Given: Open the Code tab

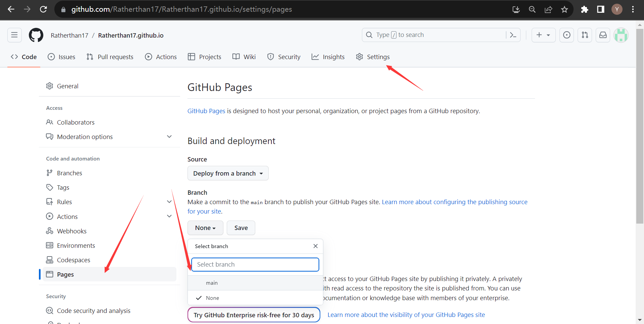Looking at the screenshot, I should point(24,57).
